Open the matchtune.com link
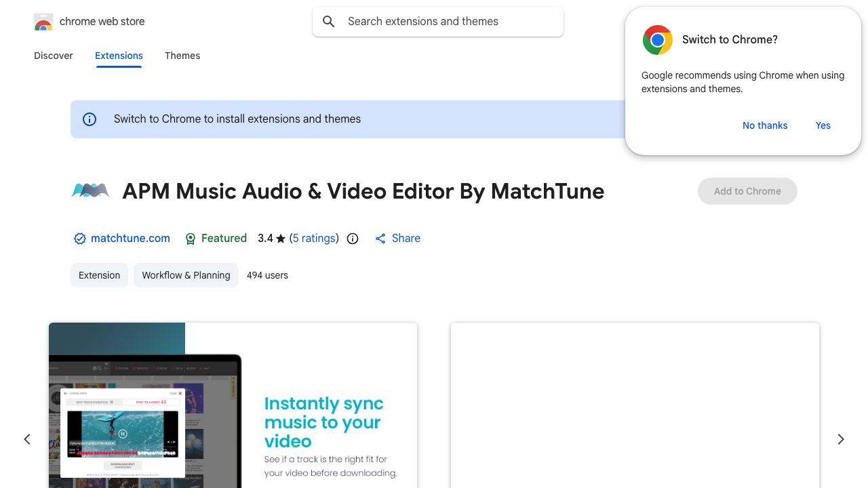 pos(130,239)
